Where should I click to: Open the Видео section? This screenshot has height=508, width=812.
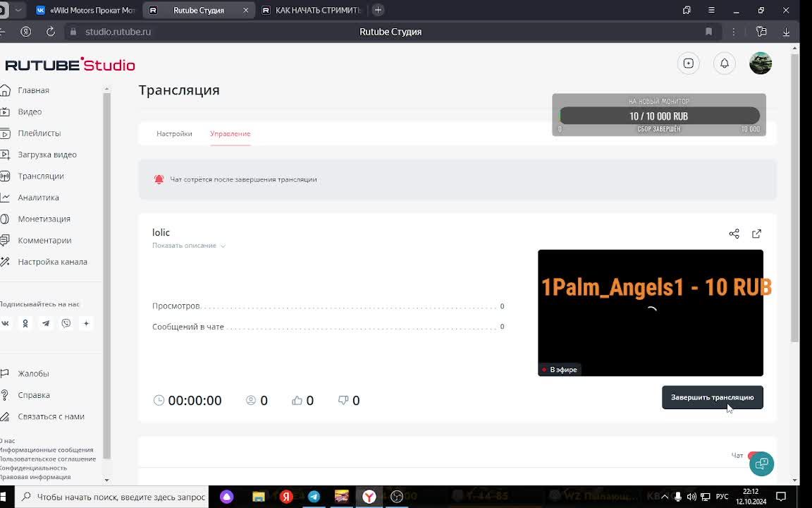pos(30,111)
